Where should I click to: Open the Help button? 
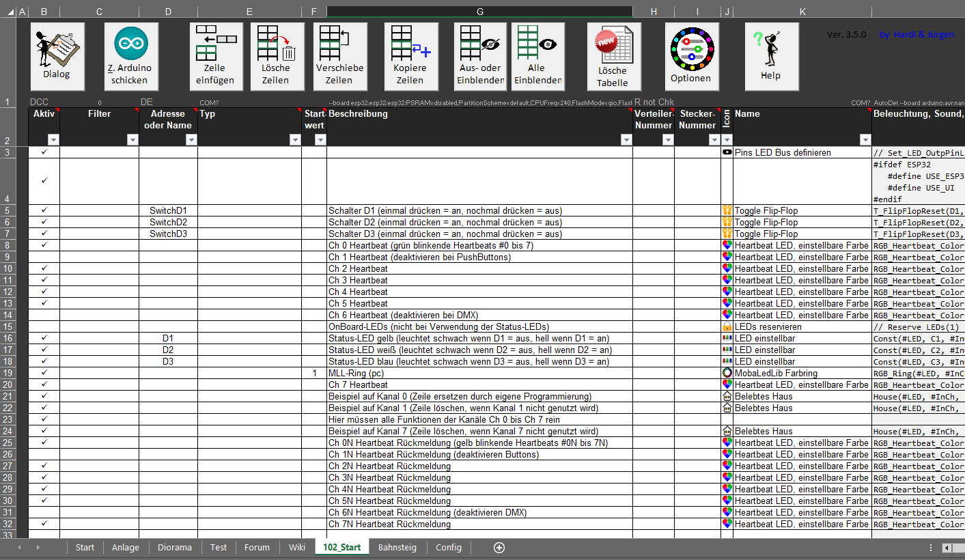coord(771,56)
